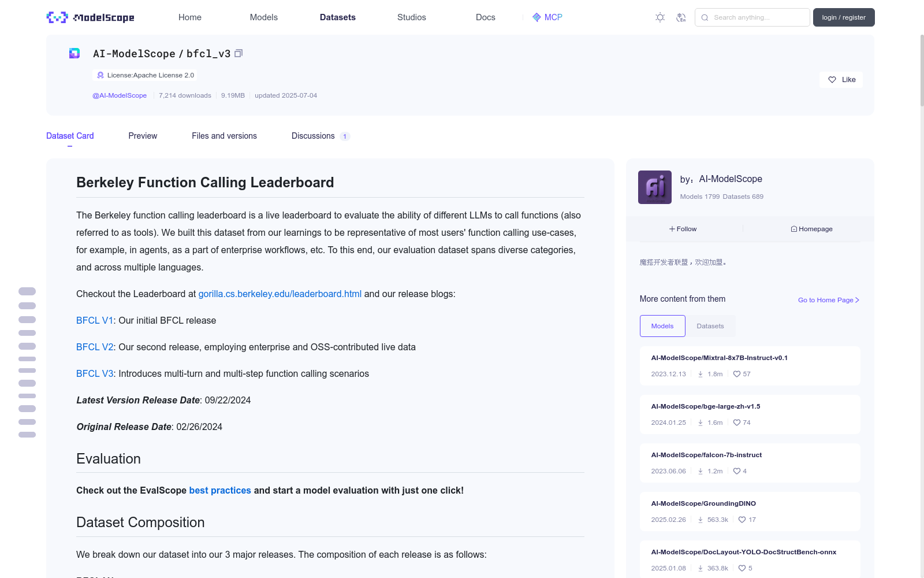Copy the dataset name bfcl_v3

(x=239, y=53)
